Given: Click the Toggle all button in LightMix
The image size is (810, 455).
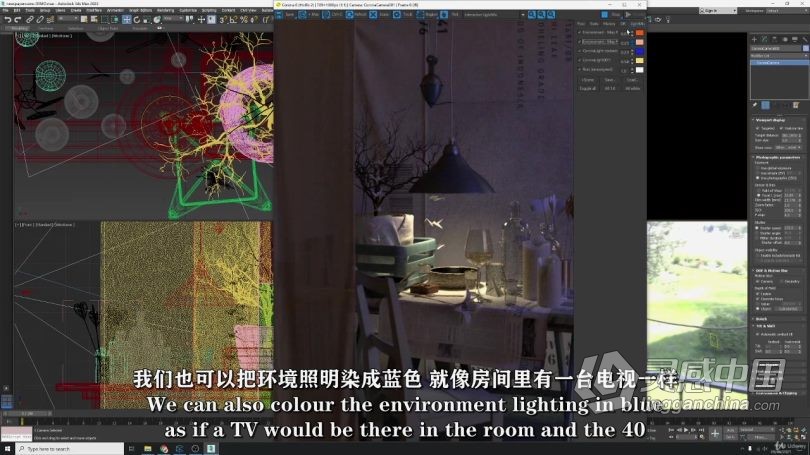Looking at the screenshot, I should tap(588, 88).
